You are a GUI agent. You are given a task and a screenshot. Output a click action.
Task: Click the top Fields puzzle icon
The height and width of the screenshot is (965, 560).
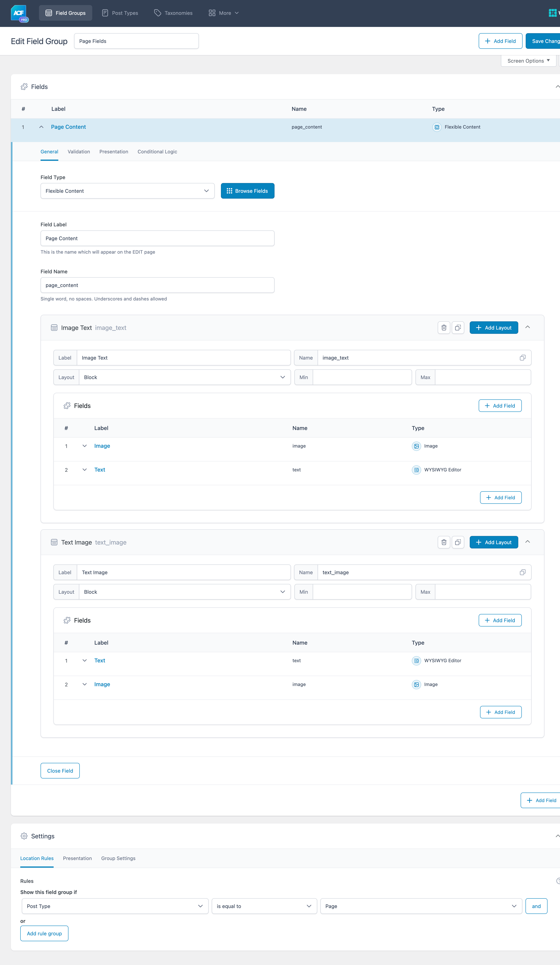(24, 87)
